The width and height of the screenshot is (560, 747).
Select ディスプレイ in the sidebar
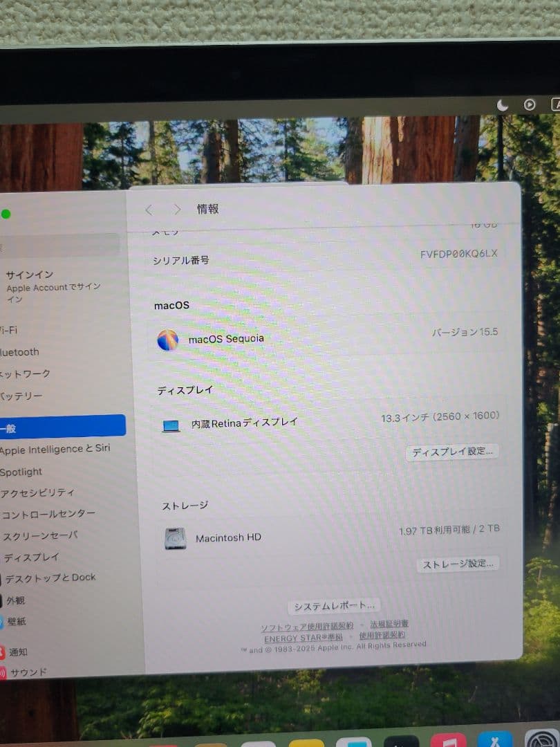31,557
